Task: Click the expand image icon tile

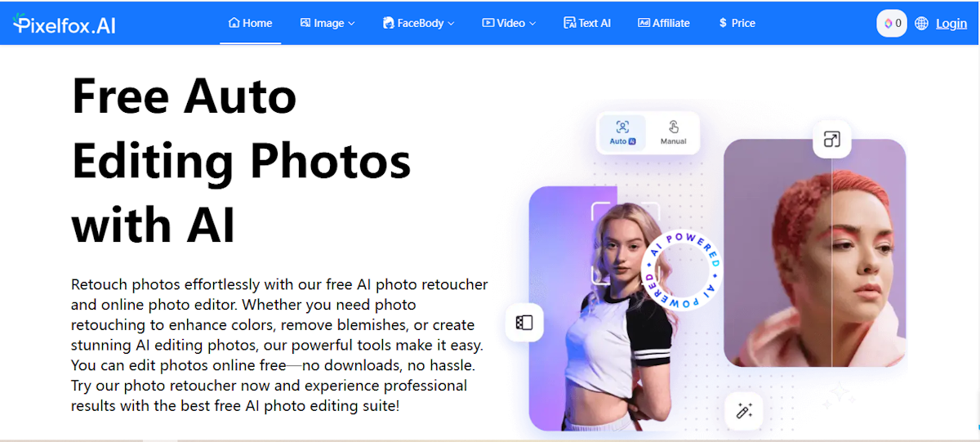Action: (x=831, y=139)
